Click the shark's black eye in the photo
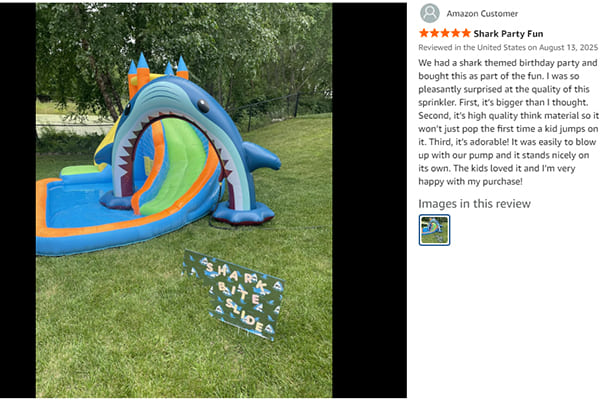This screenshot has height=400, width=600. click(203, 106)
